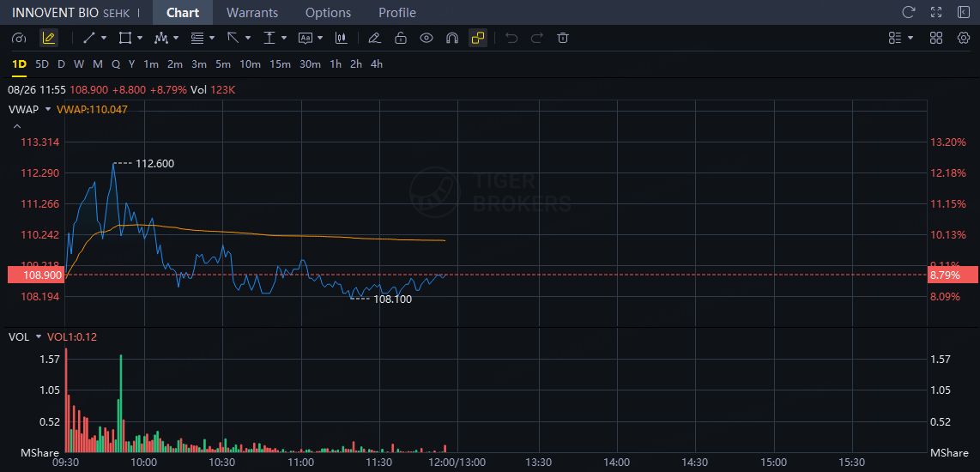980x472 pixels.
Task: Refresh the chart data
Action: [908, 12]
